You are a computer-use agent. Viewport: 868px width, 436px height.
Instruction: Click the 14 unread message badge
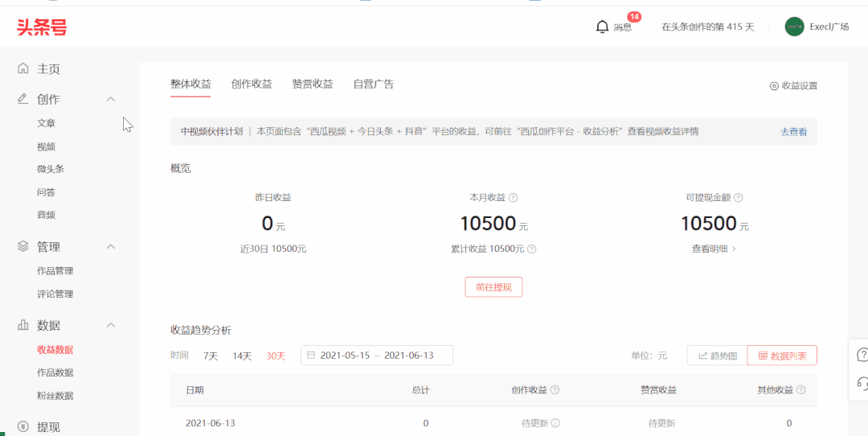point(634,17)
